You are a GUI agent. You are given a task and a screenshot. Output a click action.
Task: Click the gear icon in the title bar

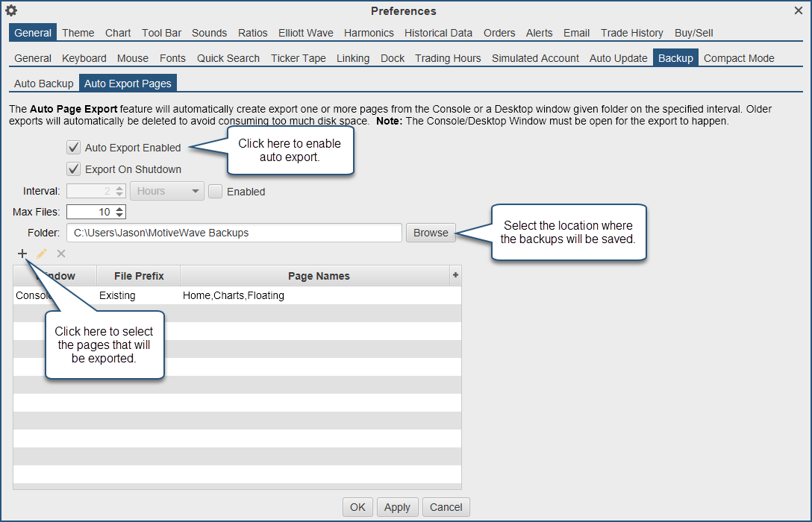point(11,10)
